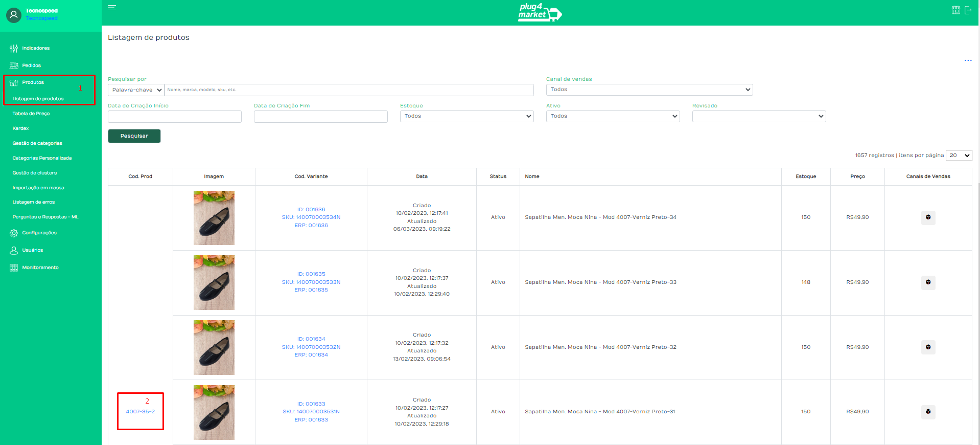Click the Cod. Variante column header

pos(311,176)
